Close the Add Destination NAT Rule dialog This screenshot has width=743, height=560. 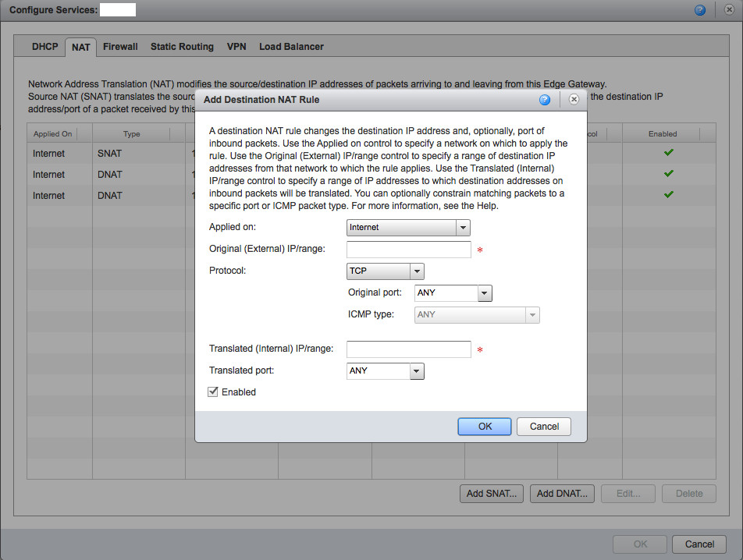(574, 100)
